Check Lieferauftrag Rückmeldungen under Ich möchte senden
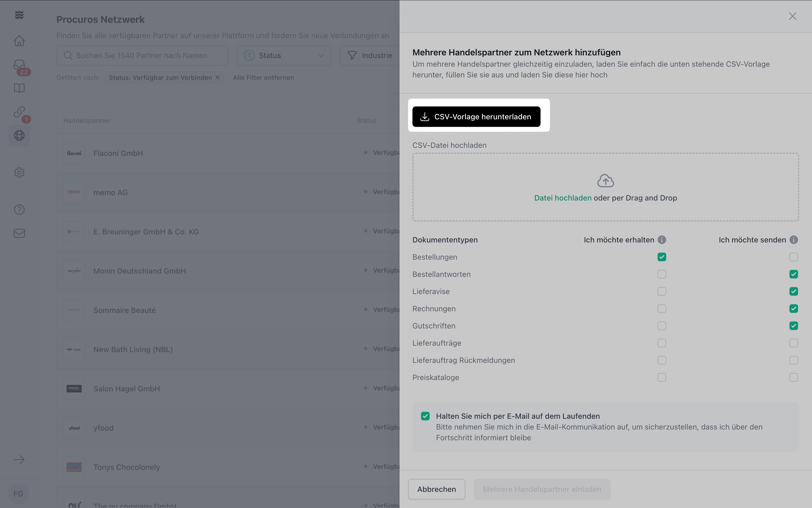Screen dimensions: 812x508 (793, 360)
